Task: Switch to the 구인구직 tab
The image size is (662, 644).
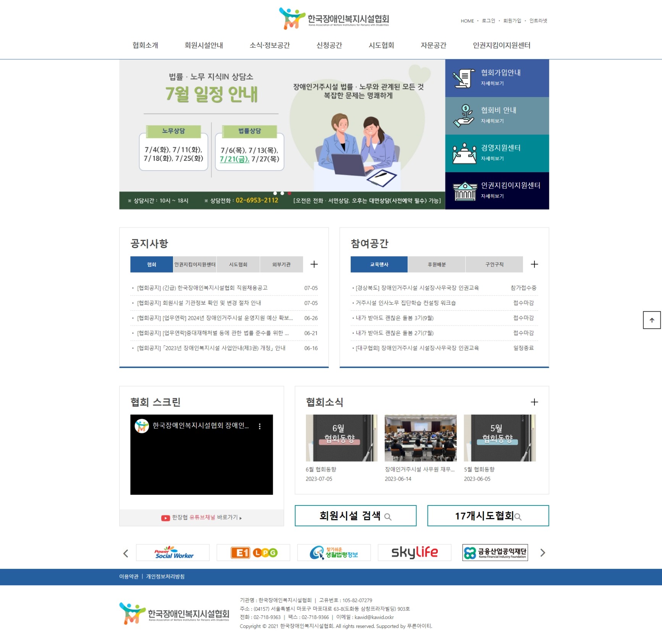Action: pyautogui.click(x=494, y=265)
